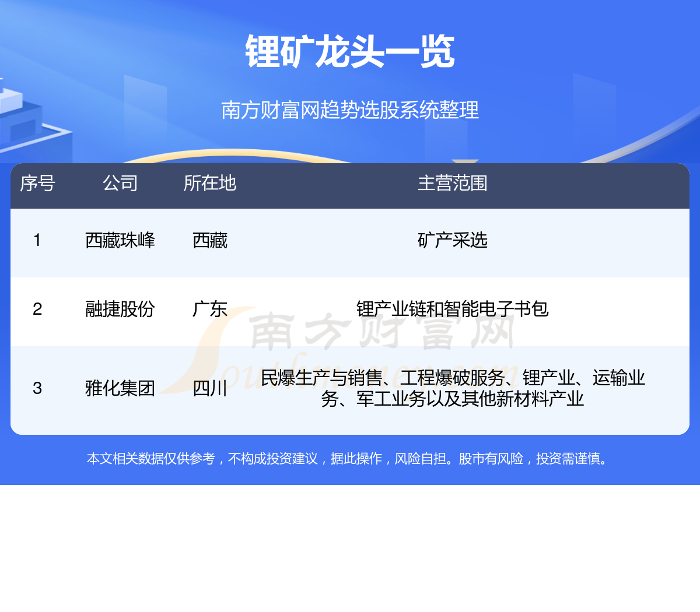Viewport: 700px width, 612px height.
Task: Click the 西藏 location cell
Action: (210, 240)
